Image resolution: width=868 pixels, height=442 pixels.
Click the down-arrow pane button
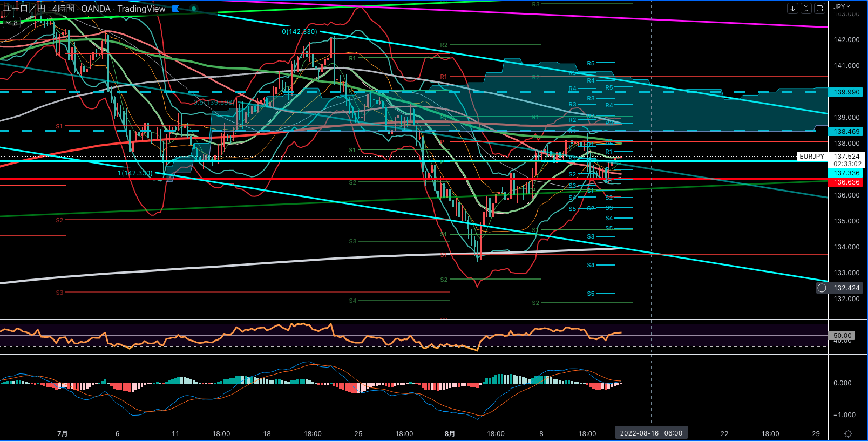point(792,8)
